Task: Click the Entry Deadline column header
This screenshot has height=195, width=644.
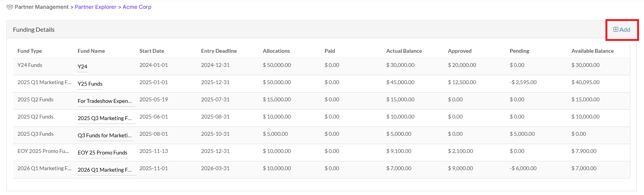Action: pyautogui.click(x=219, y=51)
